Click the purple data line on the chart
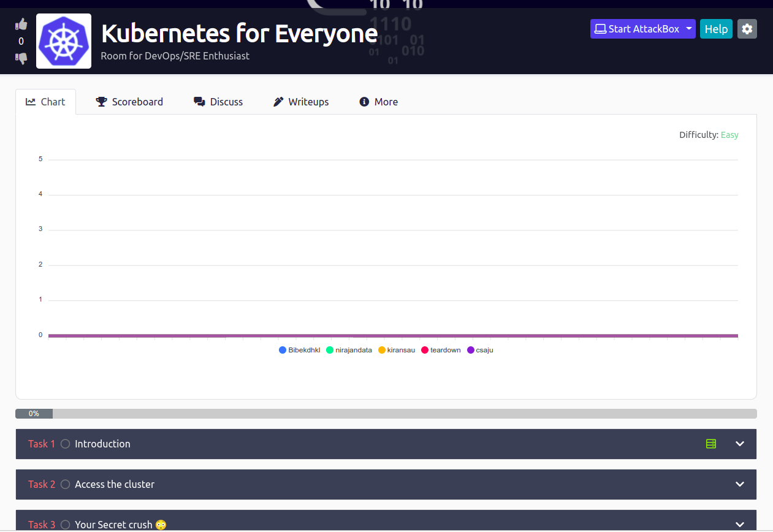 393,336
